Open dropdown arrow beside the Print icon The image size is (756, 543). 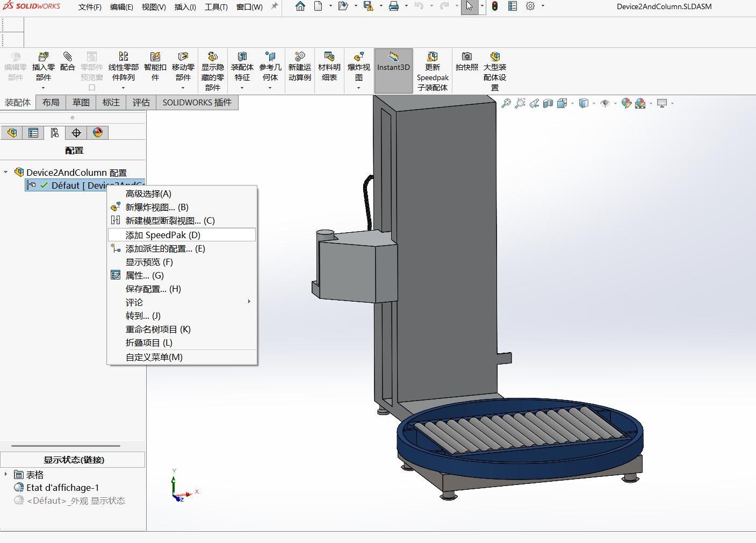406,6
